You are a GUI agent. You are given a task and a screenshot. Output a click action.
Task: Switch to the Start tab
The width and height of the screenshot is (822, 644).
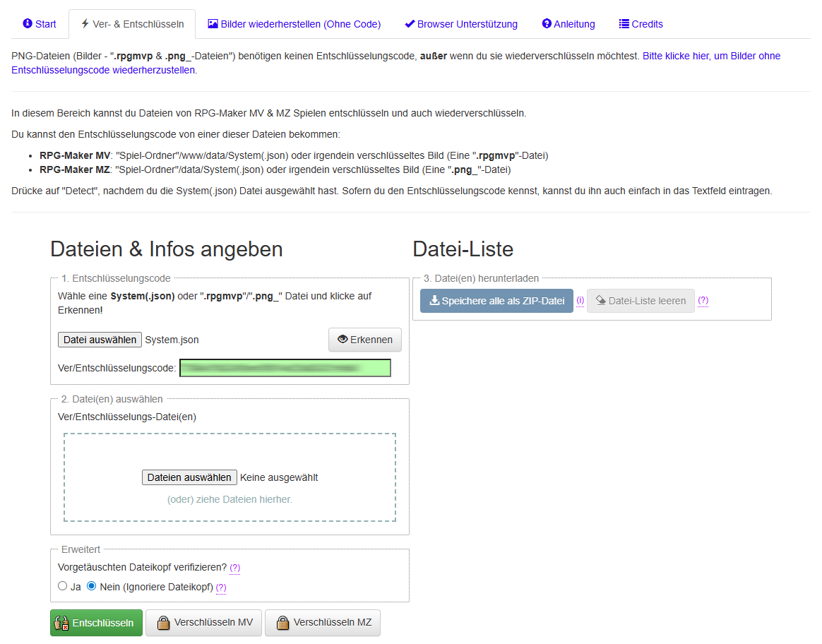coord(40,24)
